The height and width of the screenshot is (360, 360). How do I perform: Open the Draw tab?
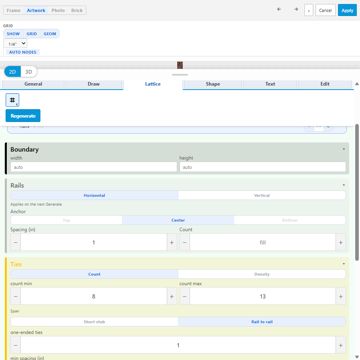(x=94, y=84)
